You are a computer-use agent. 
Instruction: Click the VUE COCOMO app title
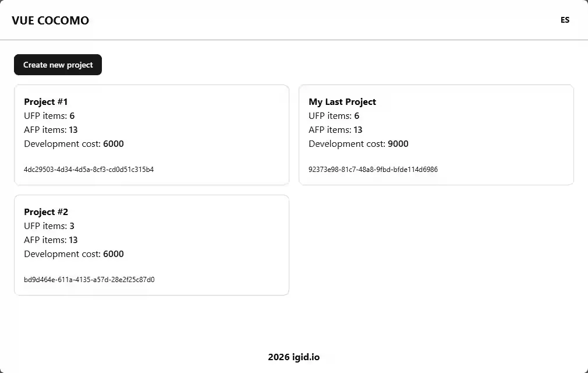(x=50, y=20)
